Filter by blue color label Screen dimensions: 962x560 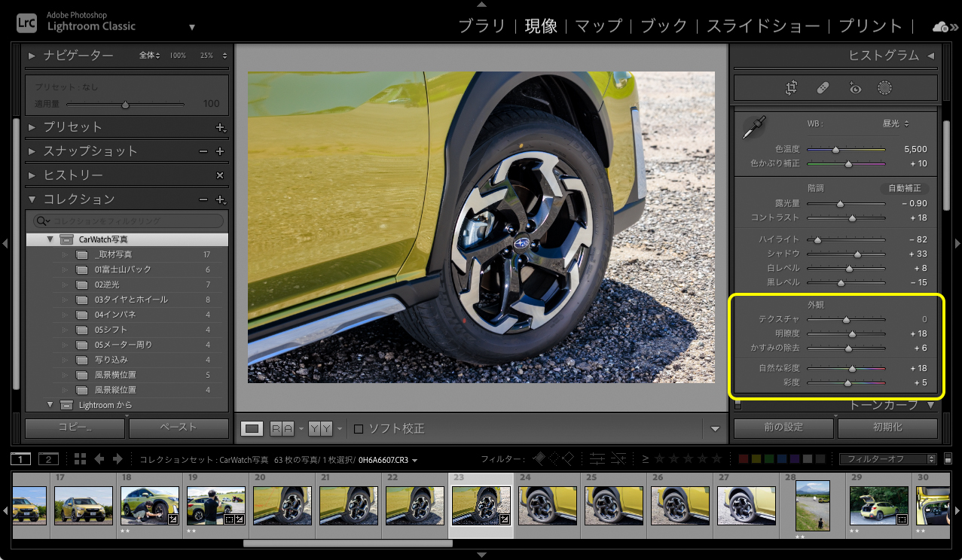tap(783, 459)
